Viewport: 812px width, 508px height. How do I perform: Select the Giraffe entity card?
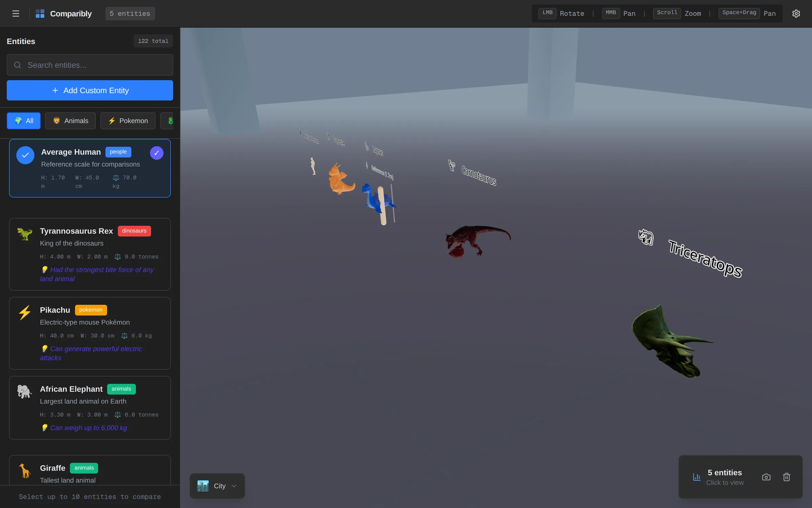90,470
